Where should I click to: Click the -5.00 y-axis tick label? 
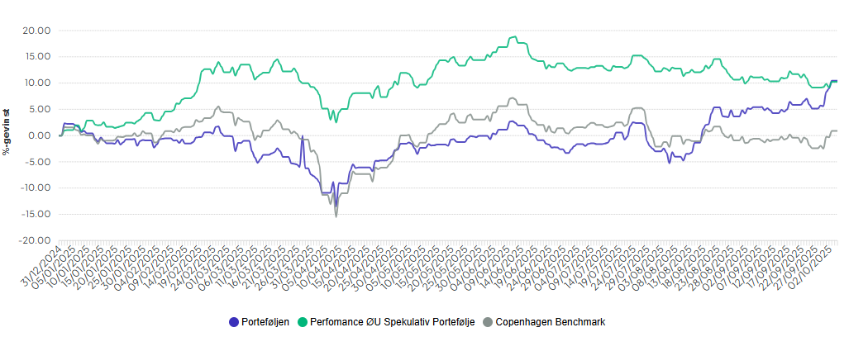pos(38,162)
